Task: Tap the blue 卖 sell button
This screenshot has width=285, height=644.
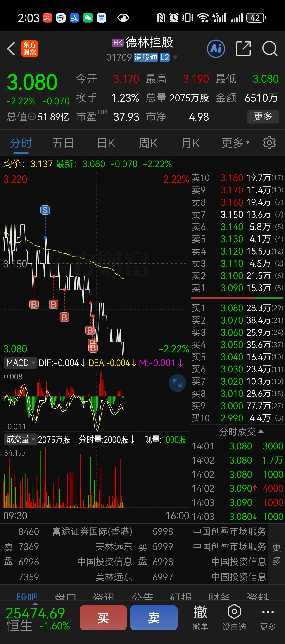Action: (154, 618)
